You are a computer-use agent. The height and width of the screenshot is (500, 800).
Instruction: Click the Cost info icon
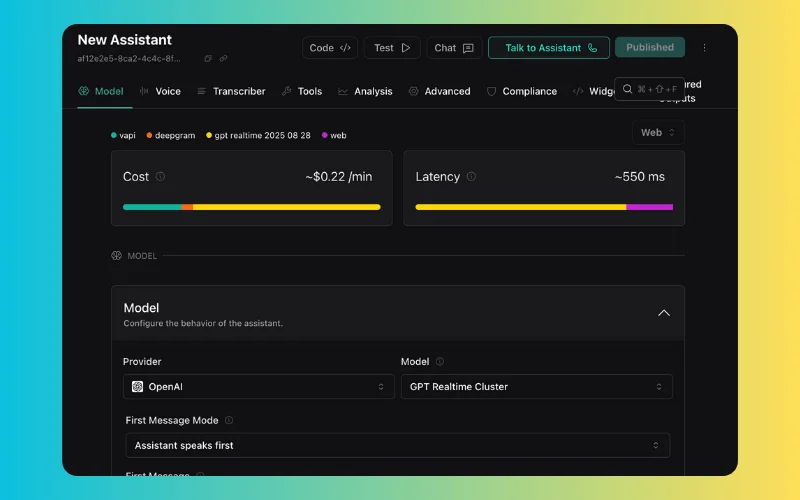160,177
